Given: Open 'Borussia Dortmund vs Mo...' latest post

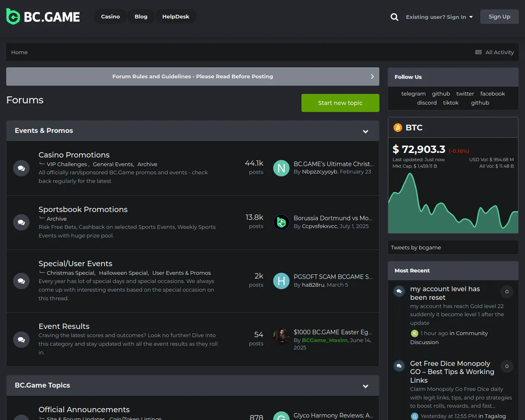Looking at the screenshot, I should pyautogui.click(x=333, y=218).
